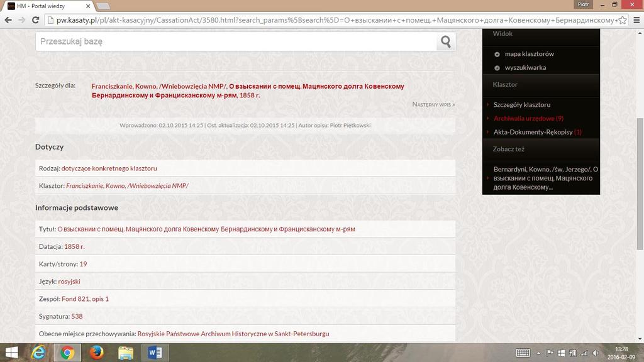Show hidden tray icons arrow
The height and width of the screenshot is (362, 644).
point(538,353)
